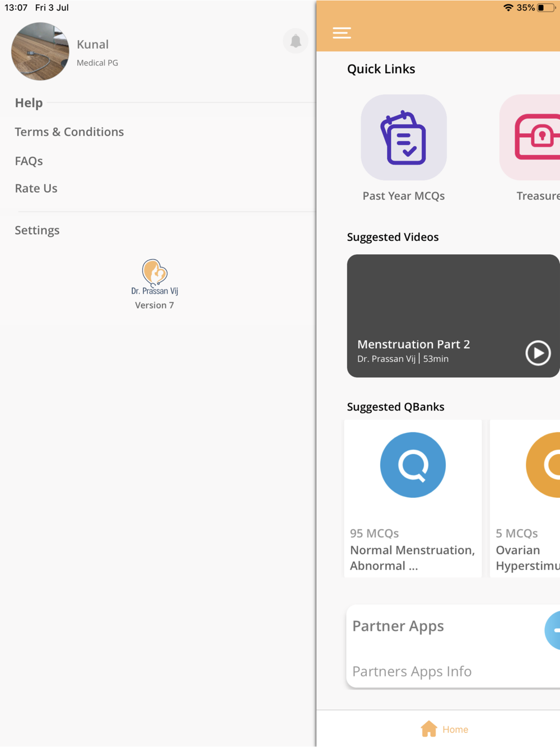
Task: Open the Partner Apps card
Action: [453, 646]
